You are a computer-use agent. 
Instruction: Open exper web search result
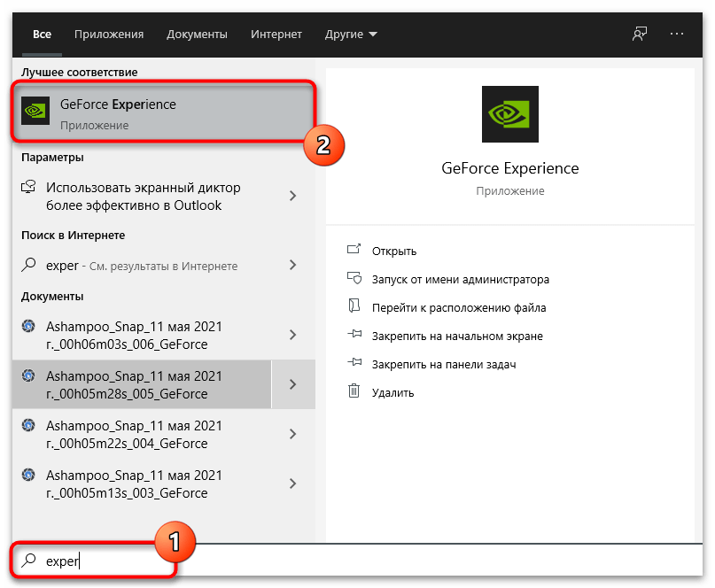point(142,266)
